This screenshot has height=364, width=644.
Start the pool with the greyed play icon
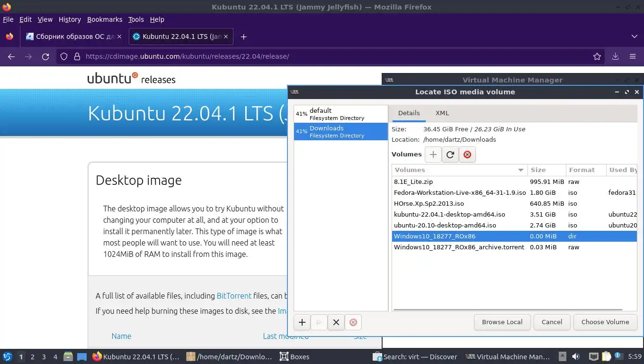pyautogui.click(x=319, y=322)
